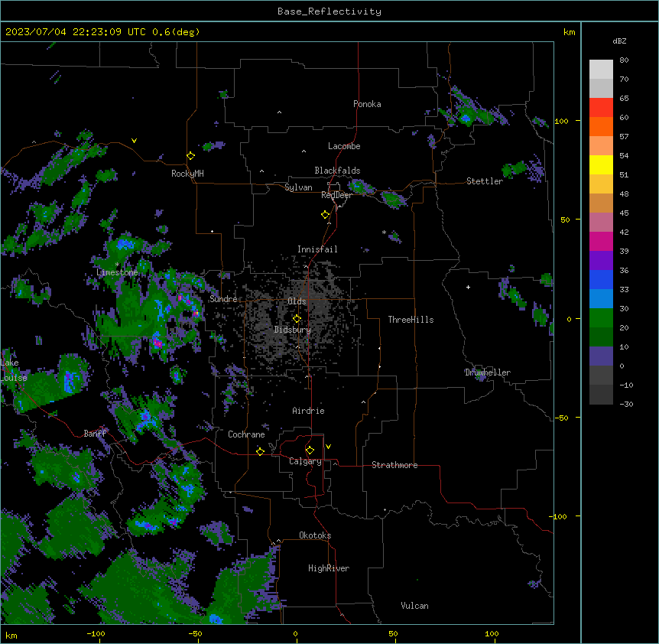Image resolution: width=659 pixels, height=644 pixels.
Task: Select the slate purple 0–10 dBZ legend swatch
Action: [x=601, y=356]
